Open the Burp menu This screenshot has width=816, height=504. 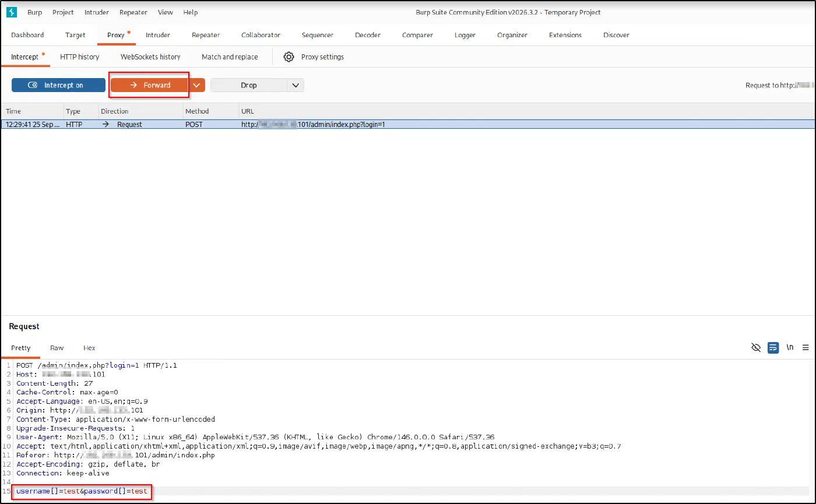tap(34, 12)
